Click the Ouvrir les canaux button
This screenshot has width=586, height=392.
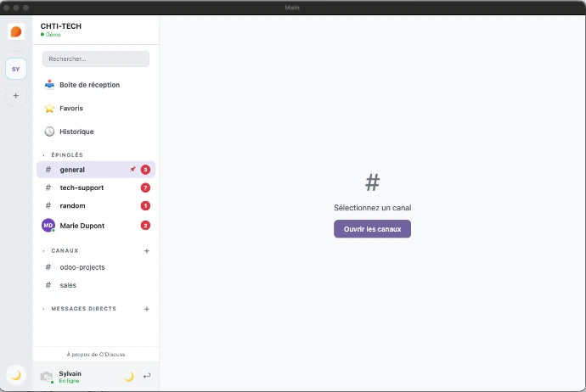[372, 229]
